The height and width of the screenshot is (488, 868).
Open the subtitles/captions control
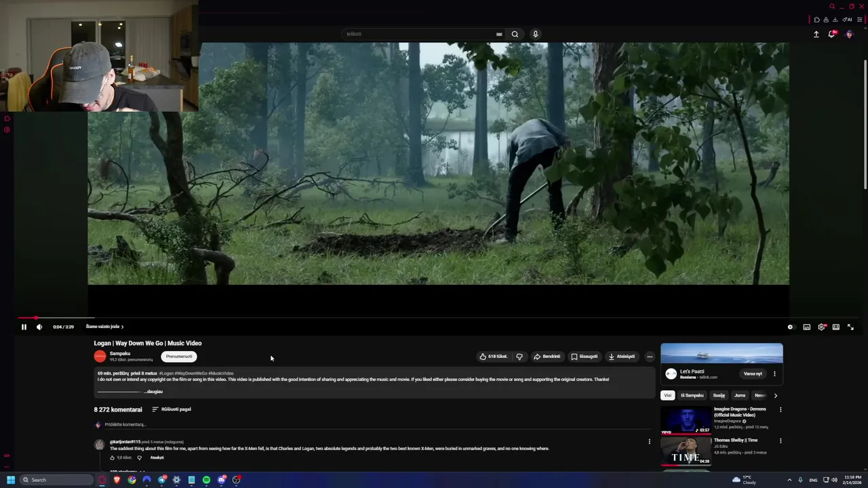(806, 327)
